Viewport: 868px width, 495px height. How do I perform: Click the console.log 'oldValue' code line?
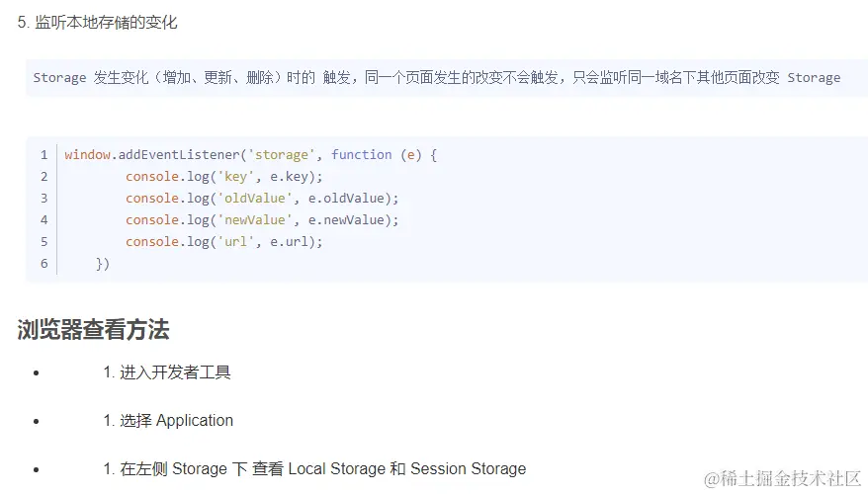pyautogui.click(x=262, y=199)
